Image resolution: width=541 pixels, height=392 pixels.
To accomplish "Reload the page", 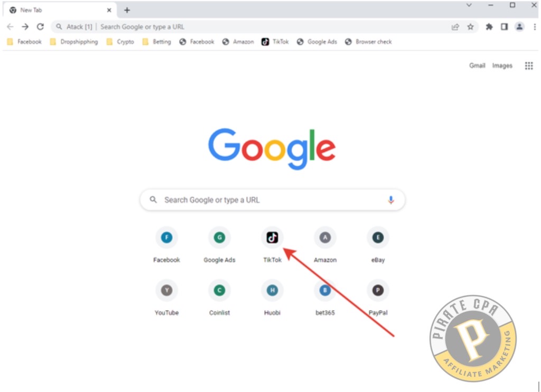I will coord(40,26).
